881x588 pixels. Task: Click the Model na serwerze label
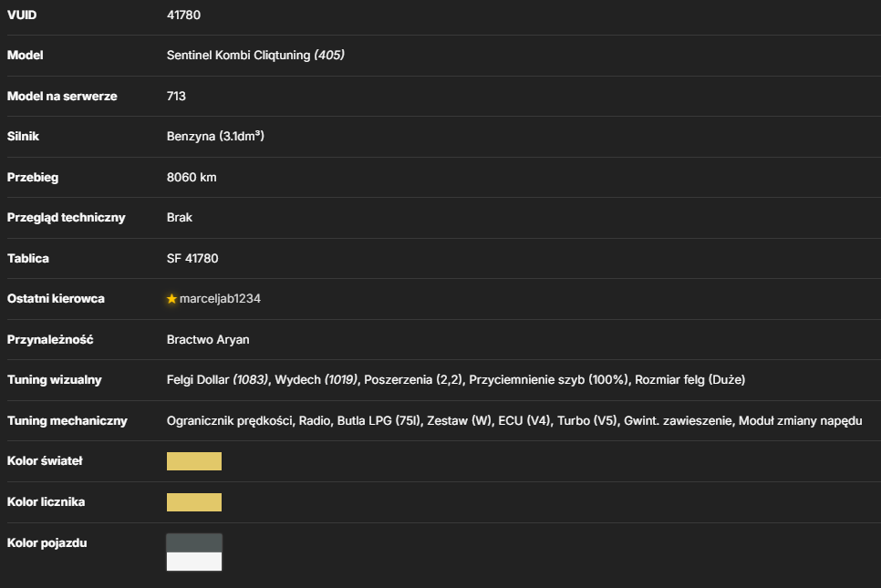[x=62, y=96]
